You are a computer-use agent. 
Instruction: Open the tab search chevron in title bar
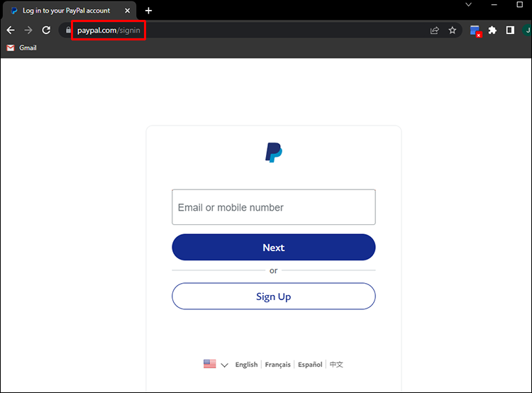pos(469,5)
